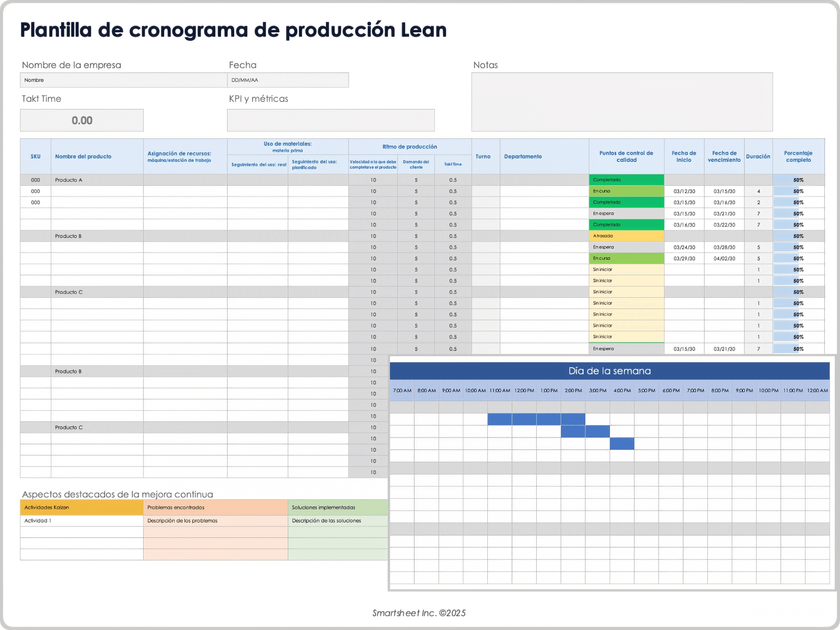Select the Actividades Kaizen header cell
This screenshot has height=630, width=840.
pos(81,507)
